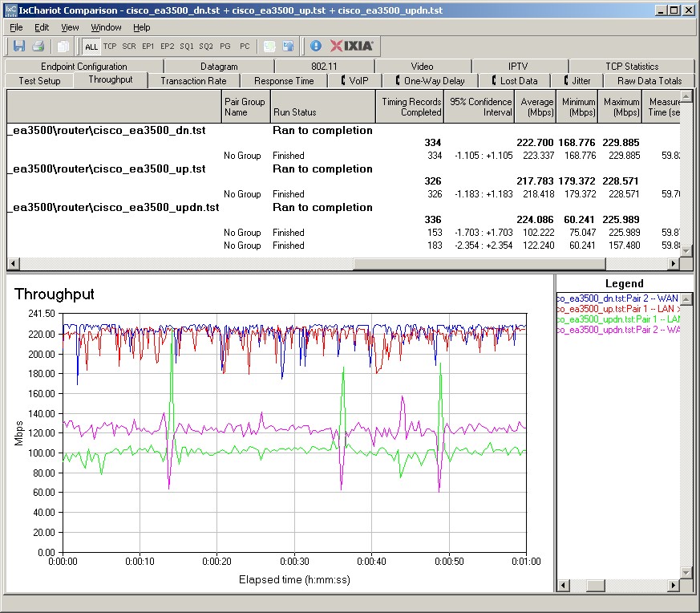Click the results table horizontal scrollbar thumb
This screenshot has width=700, height=613.
[x=479, y=264]
